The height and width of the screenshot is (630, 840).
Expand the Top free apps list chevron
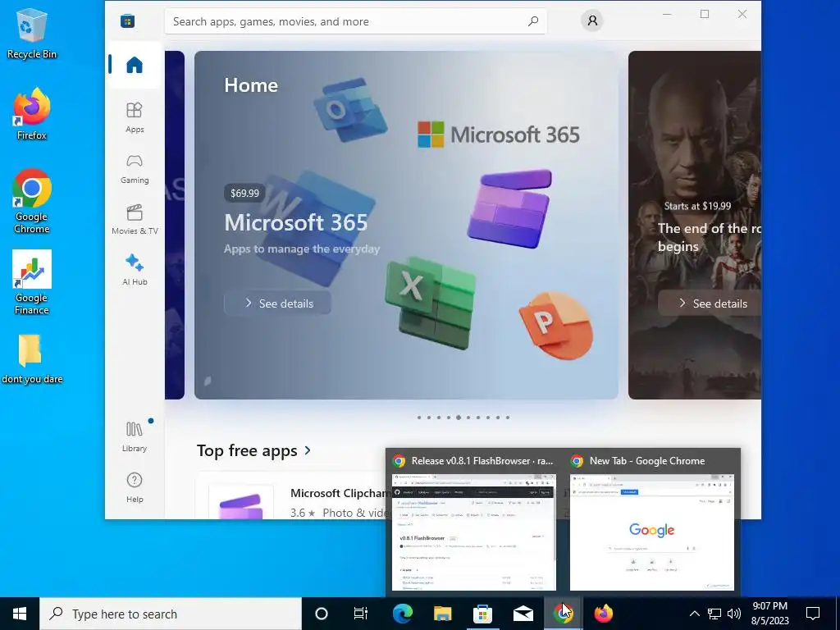coord(308,450)
